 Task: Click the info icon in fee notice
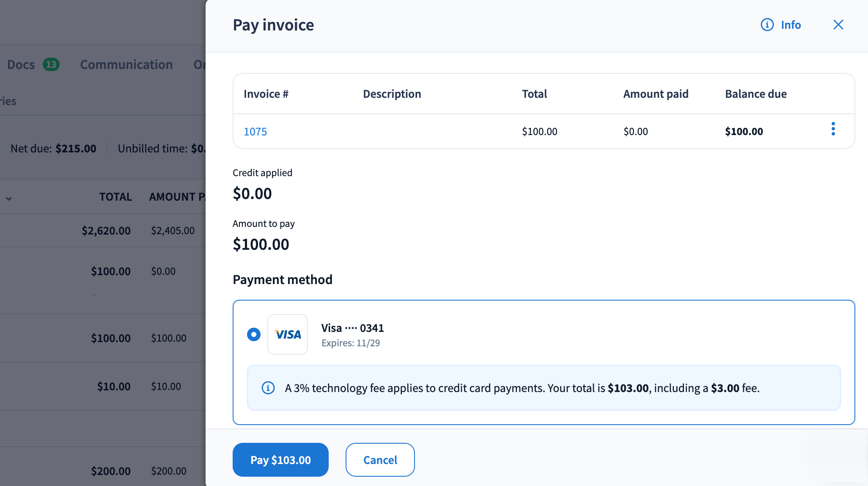[x=268, y=388]
